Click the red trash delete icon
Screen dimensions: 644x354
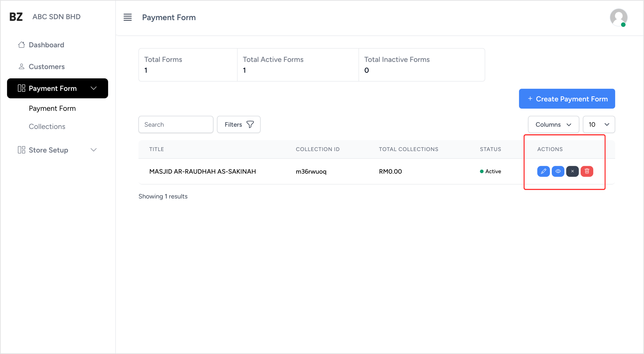[x=587, y=171]
